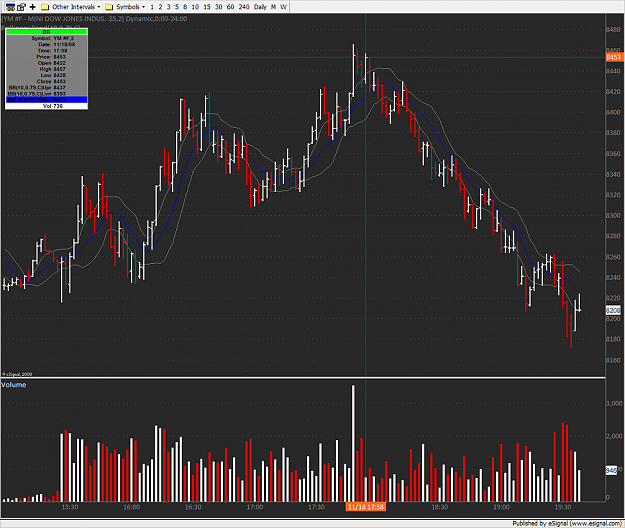Select the M monthly interval button
This screenshot has width=625, height=528.
(x=273, y=7)
